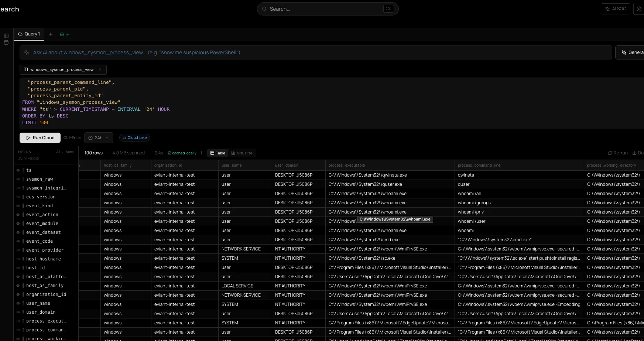Click the cmd.exe executable cell

pos(390,240)
